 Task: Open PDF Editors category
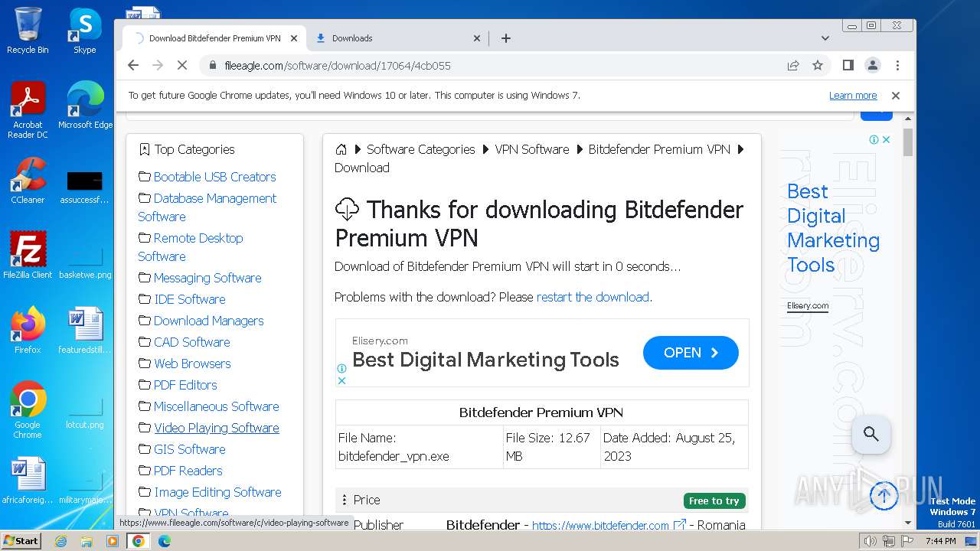185,385
